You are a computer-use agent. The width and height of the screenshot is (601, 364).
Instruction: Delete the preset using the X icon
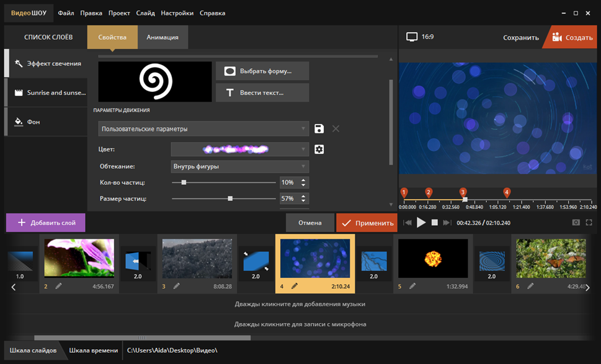click(336, 129)
